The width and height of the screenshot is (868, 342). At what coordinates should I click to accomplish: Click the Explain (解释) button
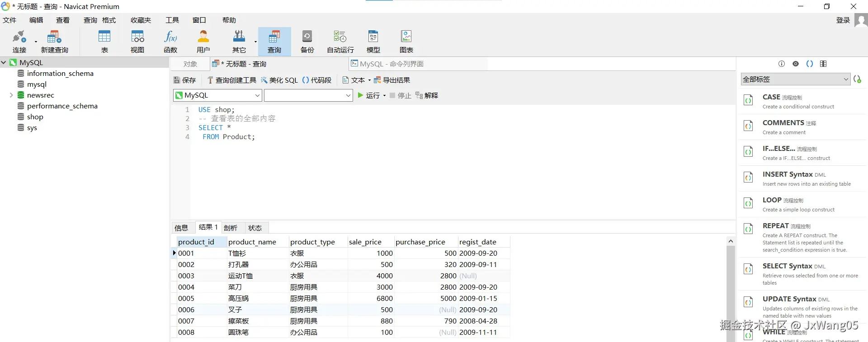(427, 96)
